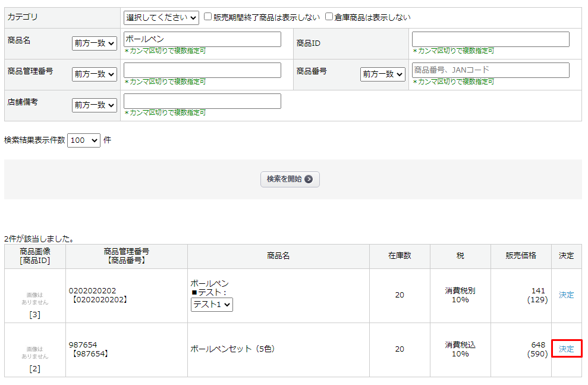Click the product ID [2] in results
Screen dimensions: 588x385
click(33, 368)
